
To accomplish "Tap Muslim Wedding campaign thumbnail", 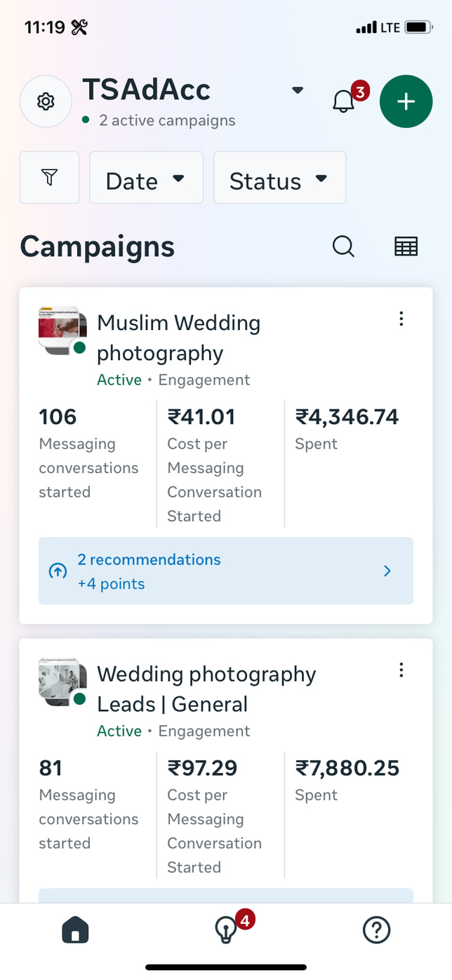I will (x=62, y=330).
